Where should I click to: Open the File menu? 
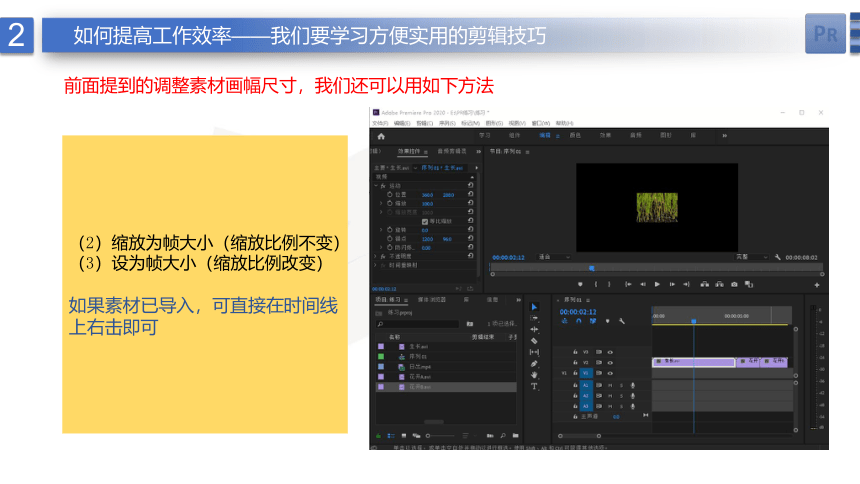click(380, 123)
